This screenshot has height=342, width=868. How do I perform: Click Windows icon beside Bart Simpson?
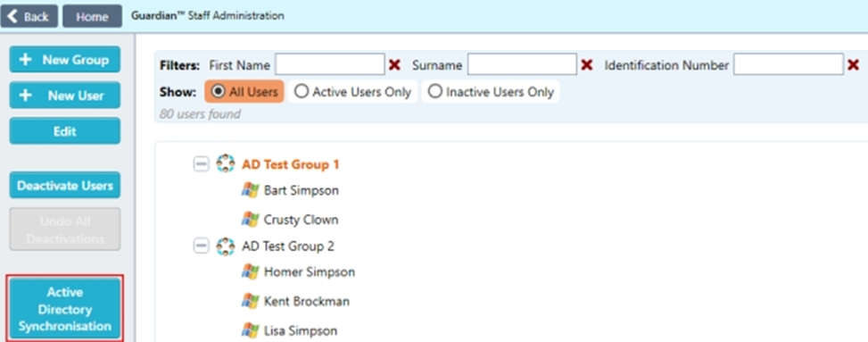click(250, 190)
